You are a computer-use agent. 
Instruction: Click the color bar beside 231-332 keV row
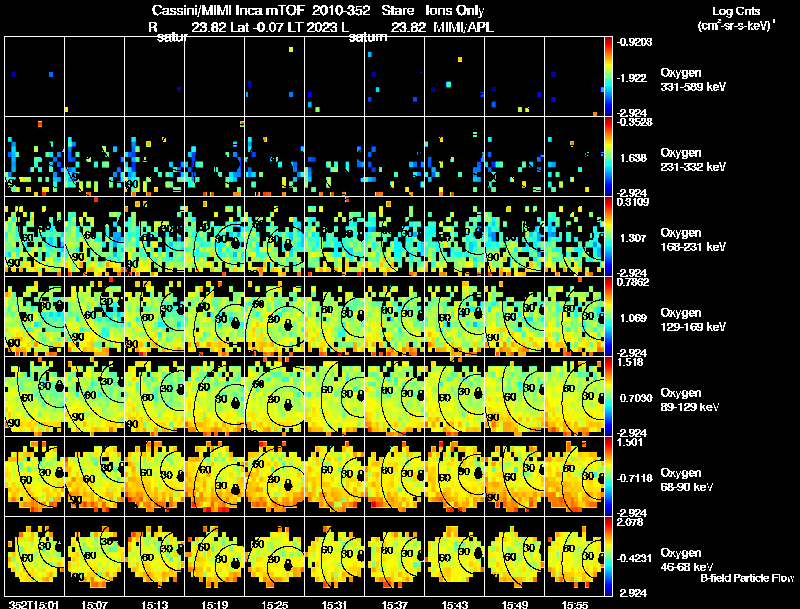click(x=608, y=157)
